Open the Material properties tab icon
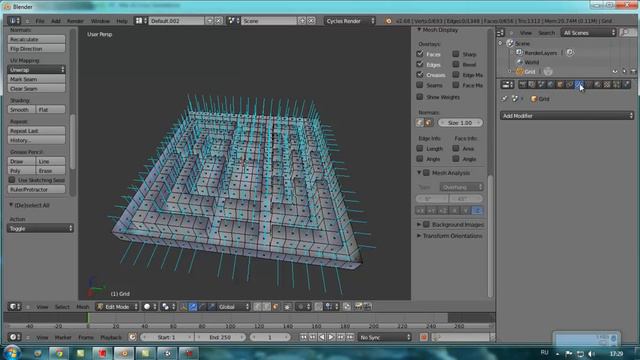640x360 pixels. [598, 84]
